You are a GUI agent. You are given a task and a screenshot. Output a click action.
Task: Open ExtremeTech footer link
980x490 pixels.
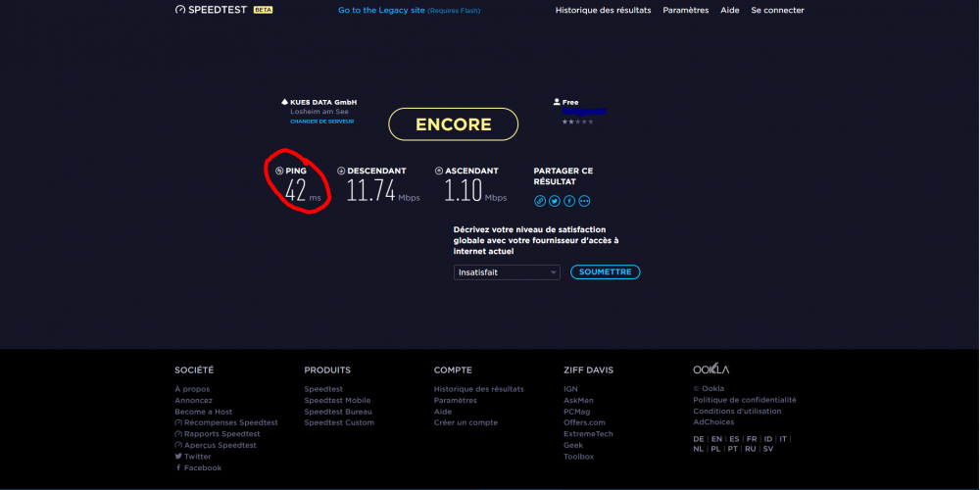click(588, 434)
